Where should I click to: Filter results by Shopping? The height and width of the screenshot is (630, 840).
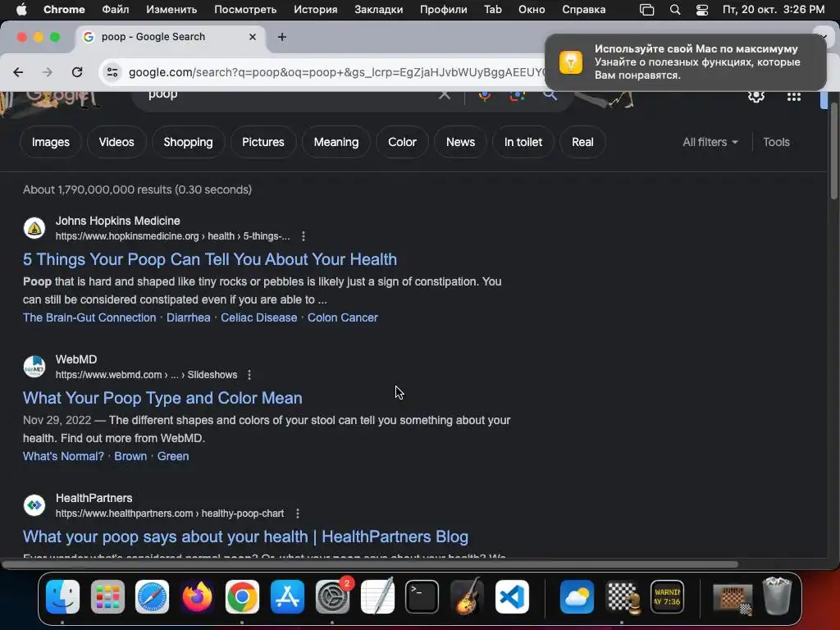188,143
